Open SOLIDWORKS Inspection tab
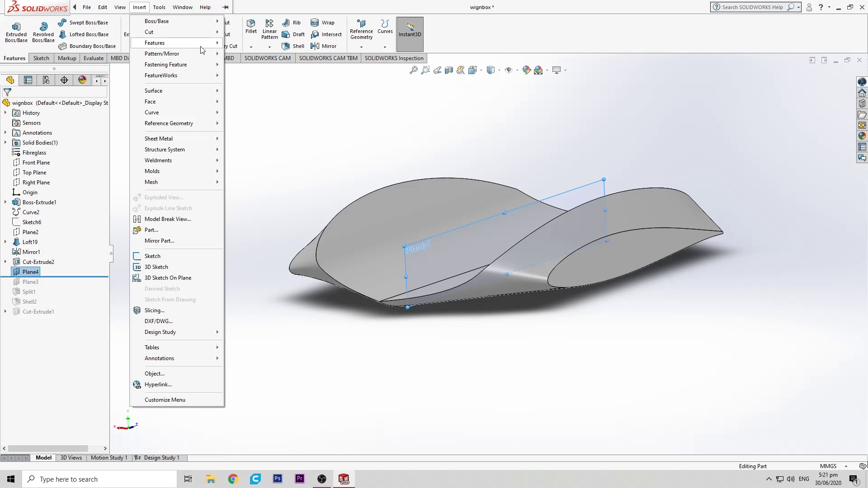Viewport: 868px width, 488px height. tap(394, 58)
